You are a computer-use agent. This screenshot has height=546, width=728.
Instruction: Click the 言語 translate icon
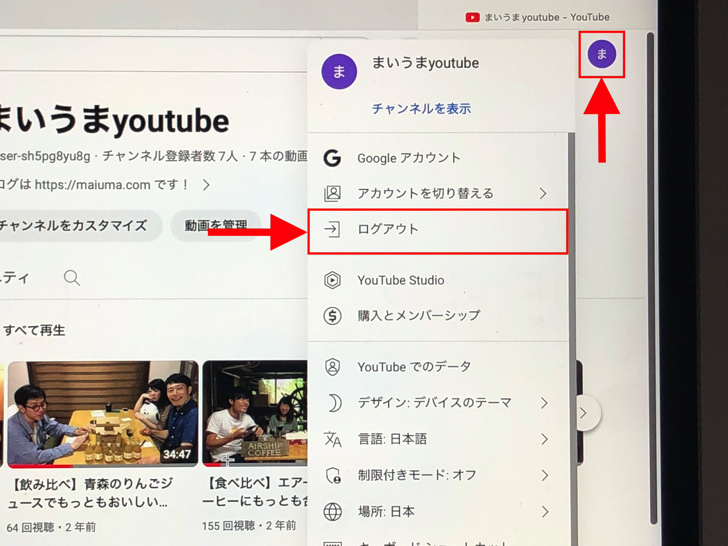click(332, 439)
